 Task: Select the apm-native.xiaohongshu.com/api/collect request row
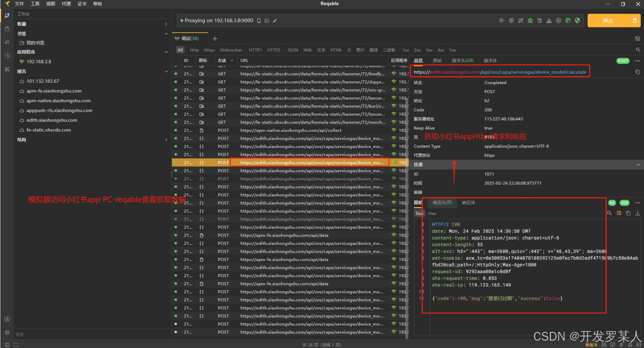pyautogui.click(x=290, y=131)
